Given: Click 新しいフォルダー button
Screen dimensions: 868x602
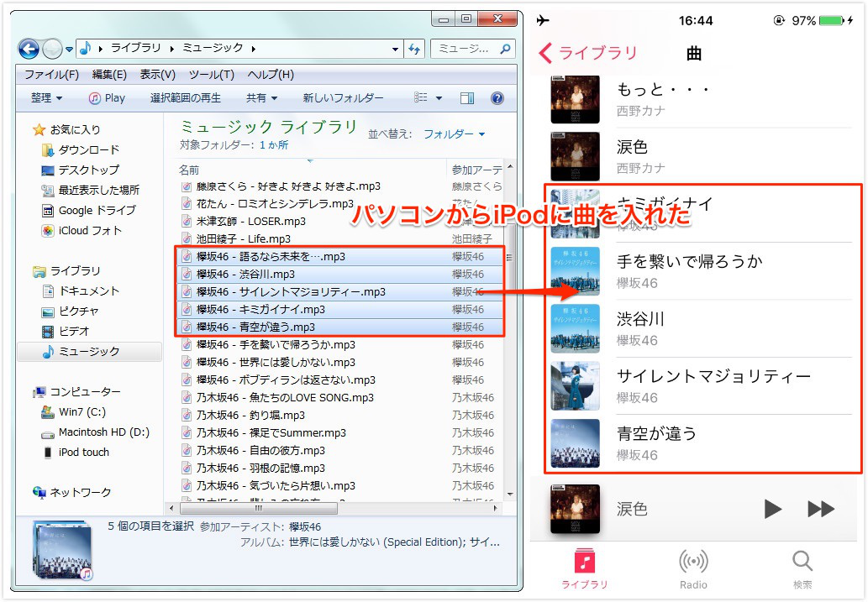Looking at the screenshot, I should click(x=343, y=98).
